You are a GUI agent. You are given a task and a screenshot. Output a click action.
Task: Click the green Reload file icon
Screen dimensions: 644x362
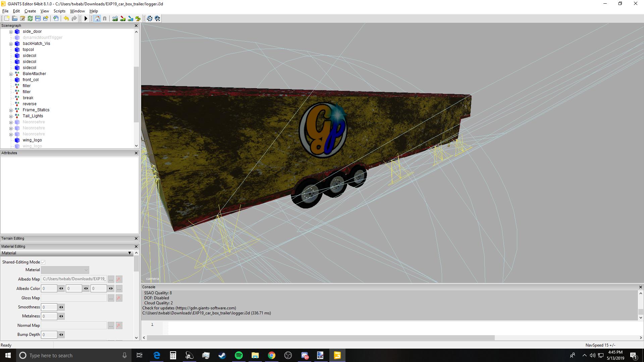pos(30,18)
